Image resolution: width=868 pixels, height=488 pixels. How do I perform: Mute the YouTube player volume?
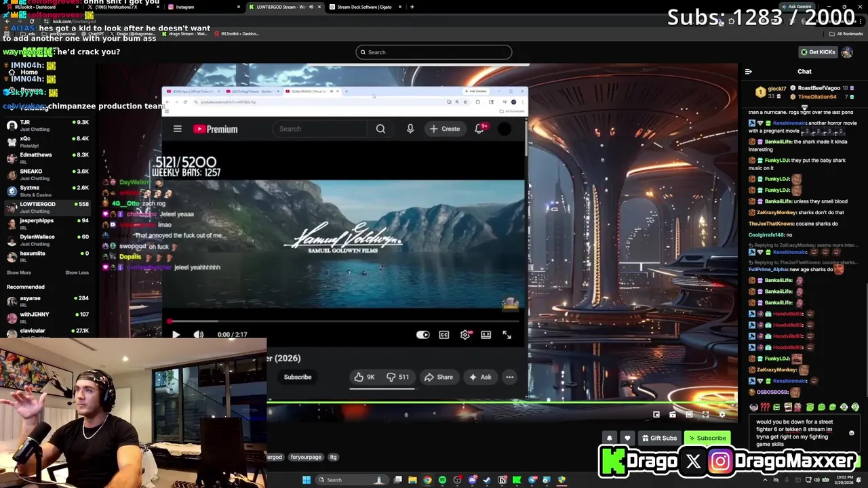(x=198, y=334)
